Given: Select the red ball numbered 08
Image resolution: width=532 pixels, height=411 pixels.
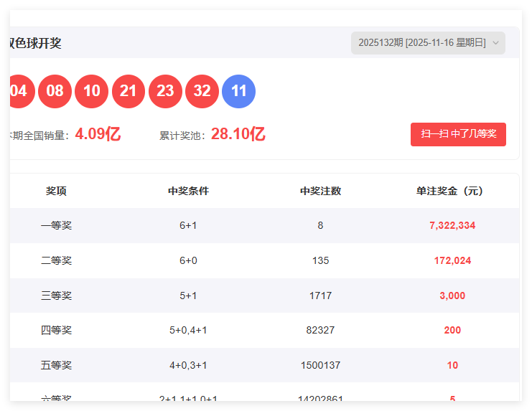Looking at the screenshot, I should pos(55,91).
